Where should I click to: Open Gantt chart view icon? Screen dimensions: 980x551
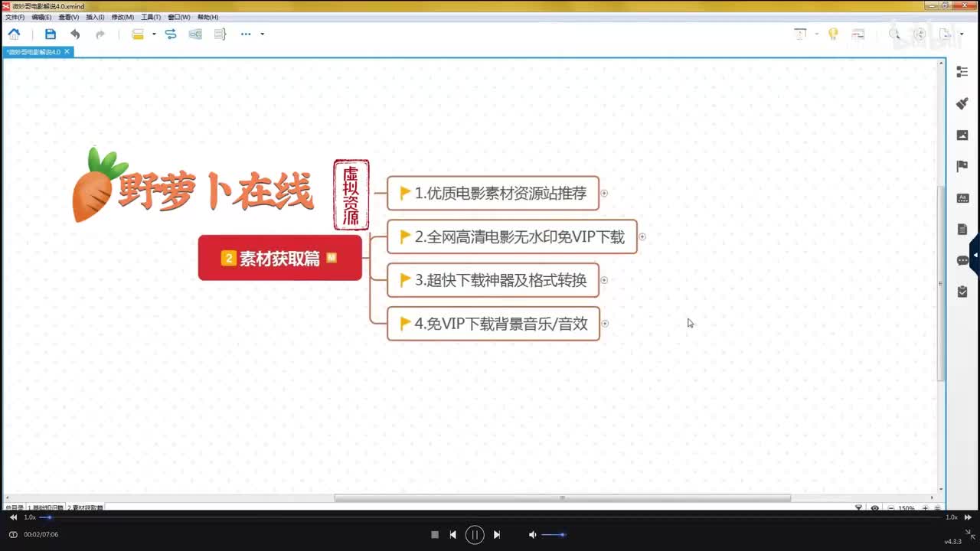858,34
